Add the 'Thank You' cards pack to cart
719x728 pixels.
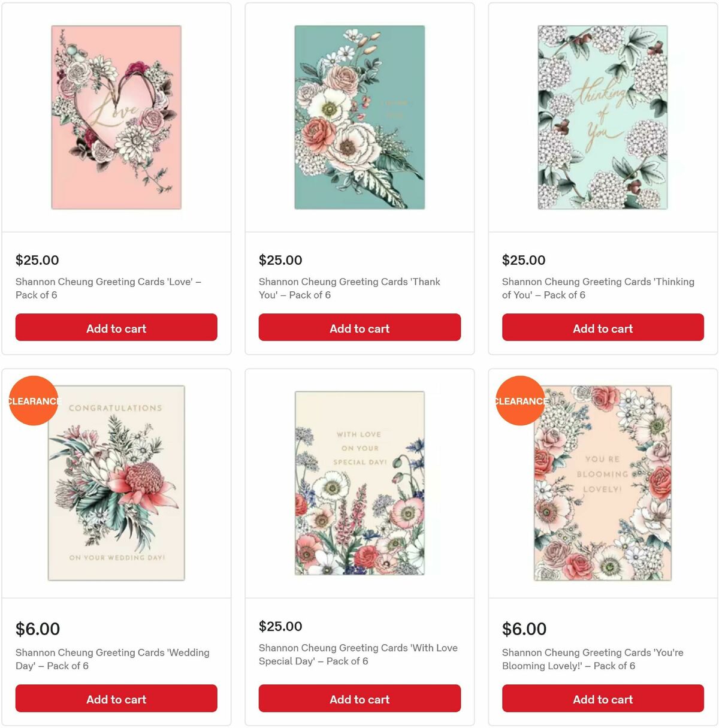359,328
